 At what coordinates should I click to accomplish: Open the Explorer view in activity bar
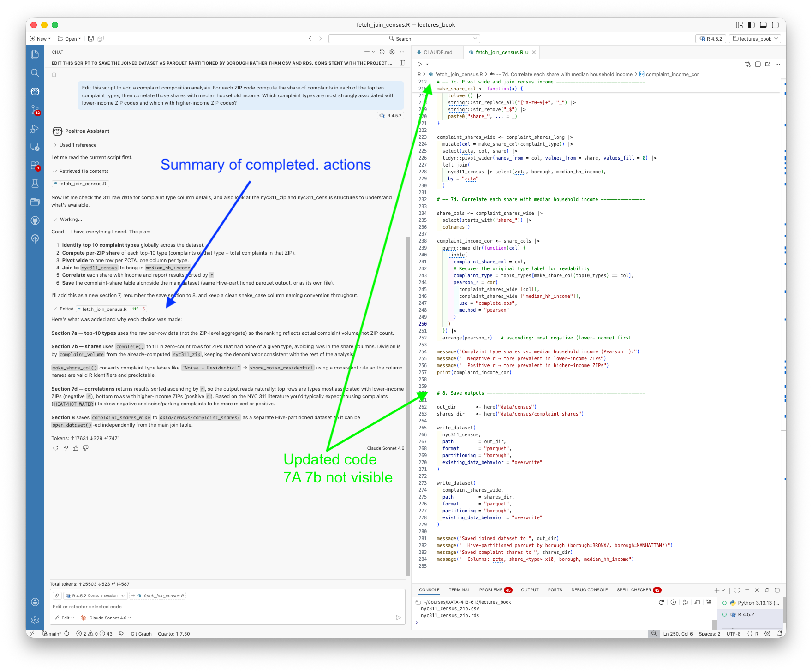(x=35, y=54)
